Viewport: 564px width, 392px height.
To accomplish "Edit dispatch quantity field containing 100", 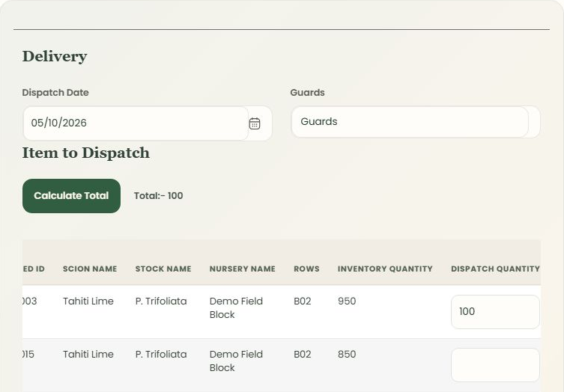I will pyautogui.click(x=495, y=311).
